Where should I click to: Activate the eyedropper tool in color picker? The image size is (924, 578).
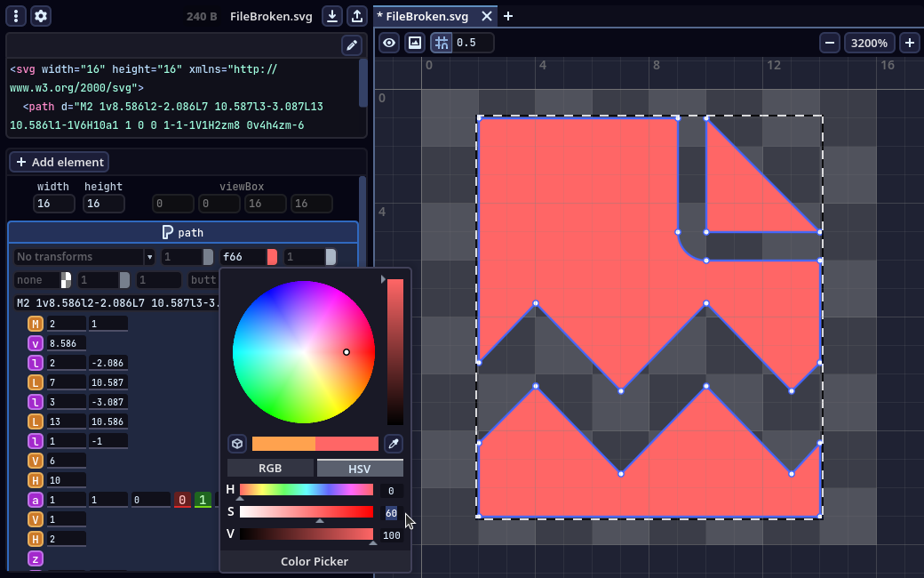[x=393, y=444]
